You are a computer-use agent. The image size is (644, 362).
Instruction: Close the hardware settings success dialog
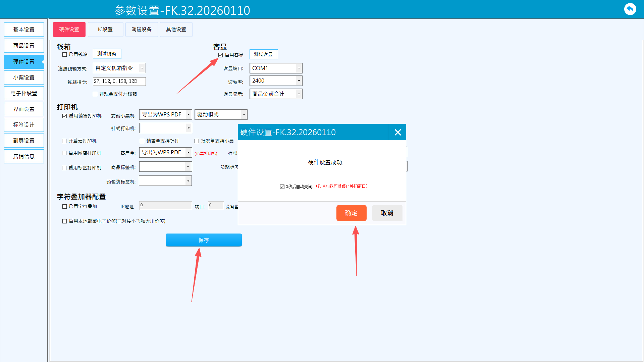click(397, 132)
